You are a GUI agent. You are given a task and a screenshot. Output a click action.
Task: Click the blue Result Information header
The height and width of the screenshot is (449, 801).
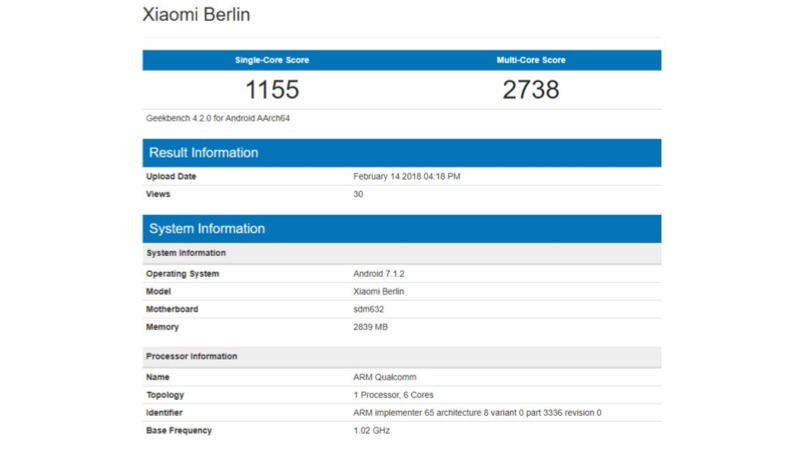point(204,153)
